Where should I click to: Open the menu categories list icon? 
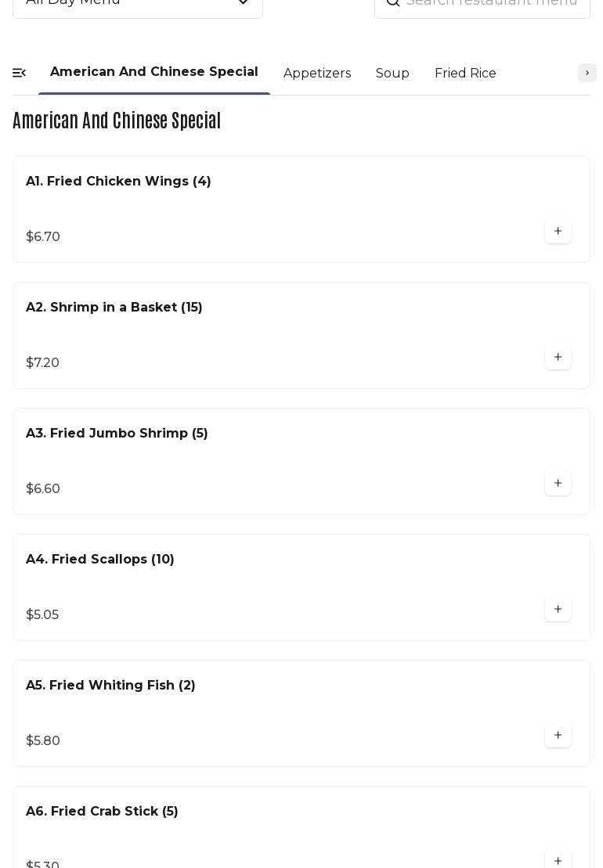(20, 73)
